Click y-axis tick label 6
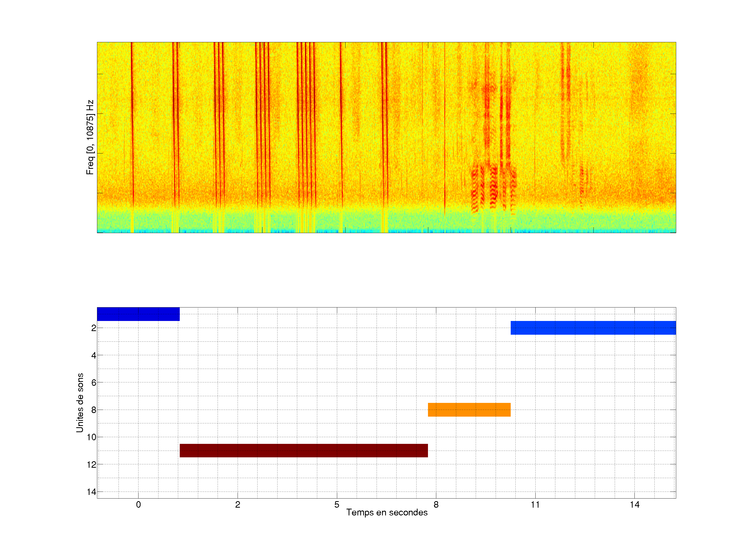747x560 pixels. [x=94, y=382]
